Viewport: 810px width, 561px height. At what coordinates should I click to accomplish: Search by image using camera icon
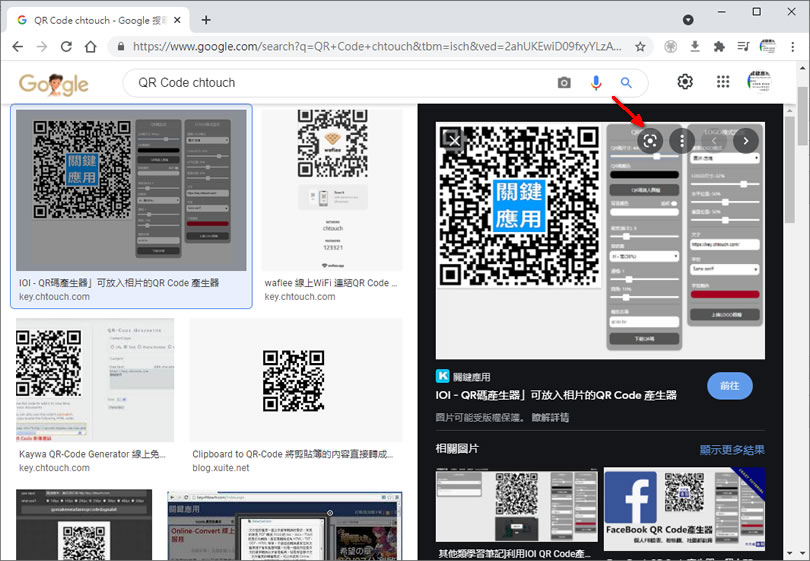click(564, 83)
